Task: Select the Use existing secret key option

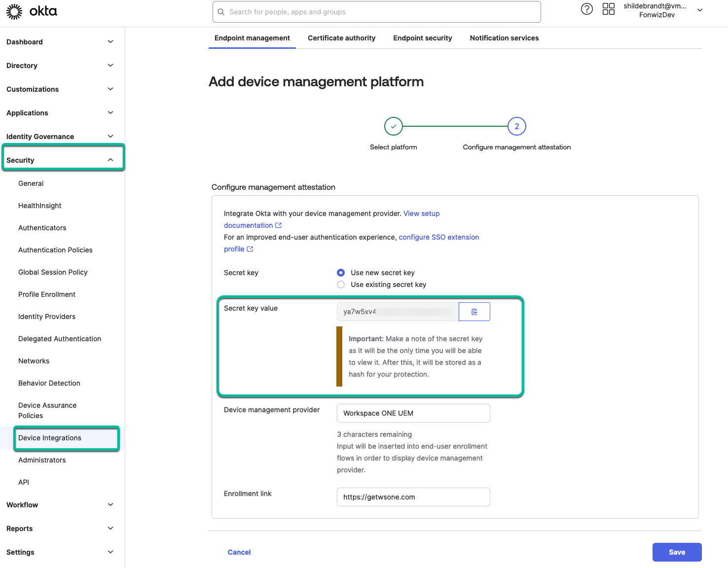Action: 341,284
